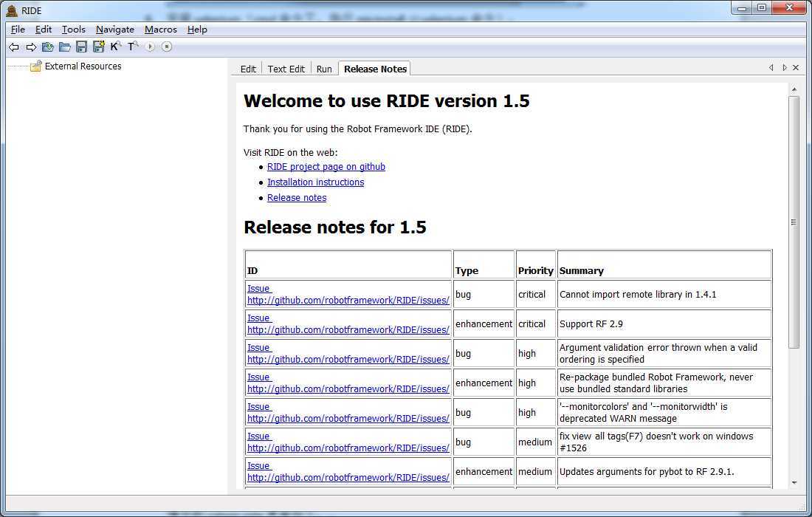
Task: Open Search Tests with the T icon
Action: (133, 47)
